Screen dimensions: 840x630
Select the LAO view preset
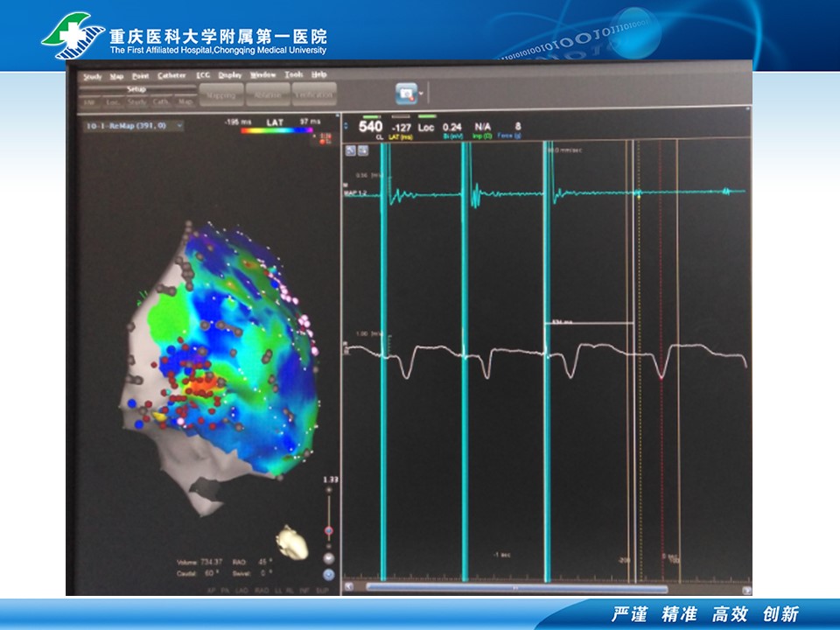click(242, 591)
